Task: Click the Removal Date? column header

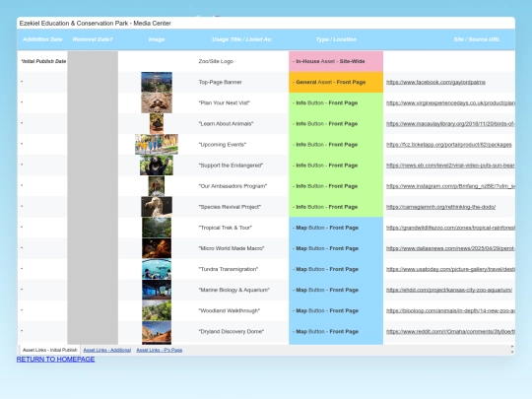Action: tap(93, 39)
